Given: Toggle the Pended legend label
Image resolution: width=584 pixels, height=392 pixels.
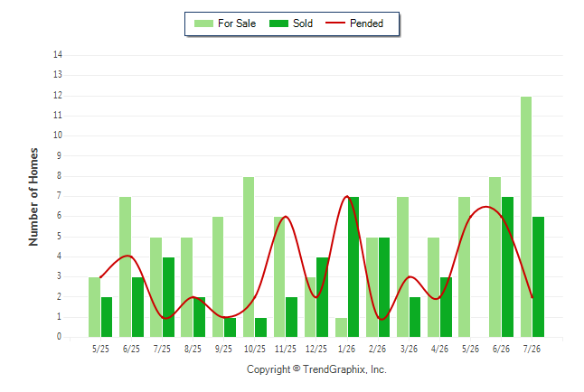Looking at the screenshot, I should (366, 23).
